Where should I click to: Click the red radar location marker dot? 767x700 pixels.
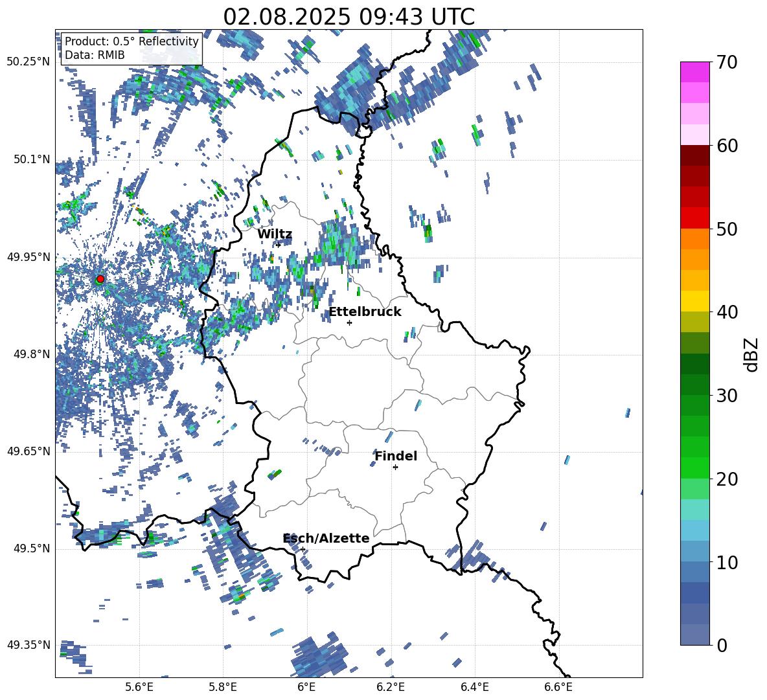coord(100,279)
